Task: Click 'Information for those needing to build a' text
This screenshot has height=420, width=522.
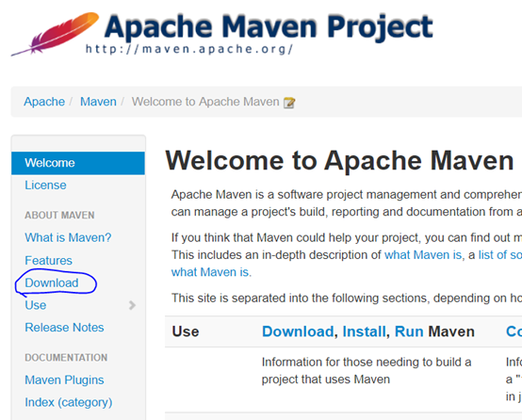Action: click(367, 363)
